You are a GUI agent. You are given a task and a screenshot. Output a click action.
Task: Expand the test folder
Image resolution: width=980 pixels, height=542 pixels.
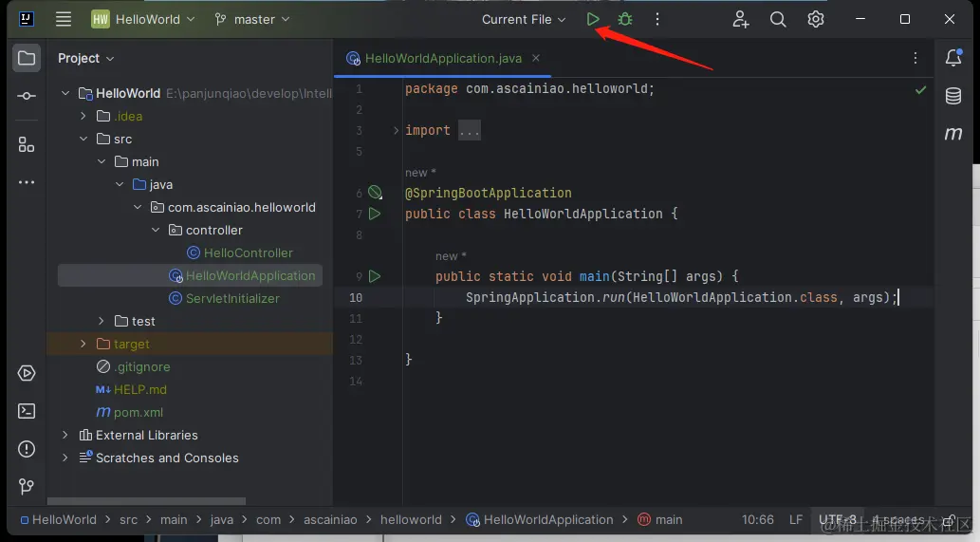tap(102, 321)
